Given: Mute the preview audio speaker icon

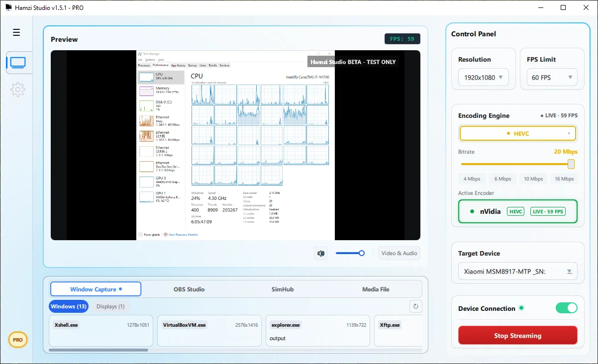Looking at the screenshot, I should pyautogui.click(x=321, y=254).
